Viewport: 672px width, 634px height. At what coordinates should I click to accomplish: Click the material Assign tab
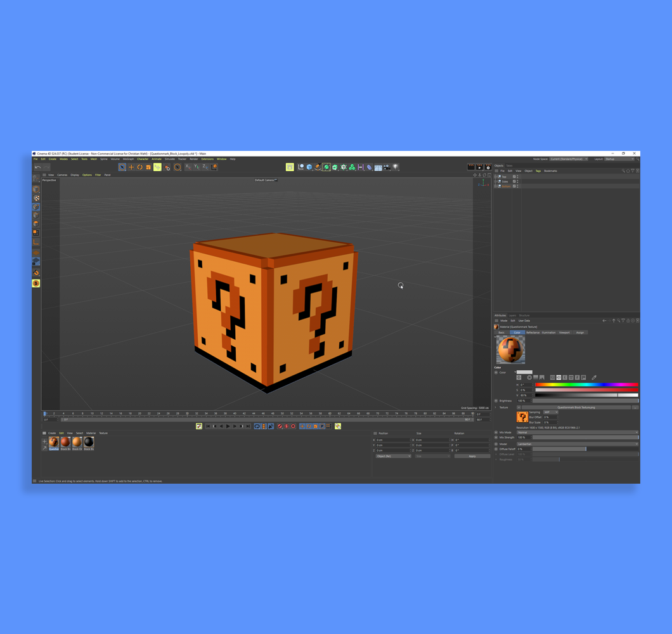[x=580, y=333]
